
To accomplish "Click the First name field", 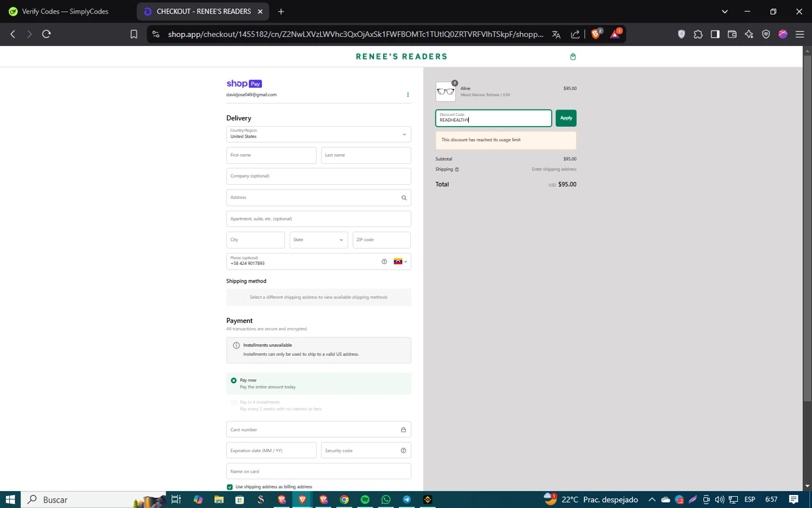I will (271, 155).
